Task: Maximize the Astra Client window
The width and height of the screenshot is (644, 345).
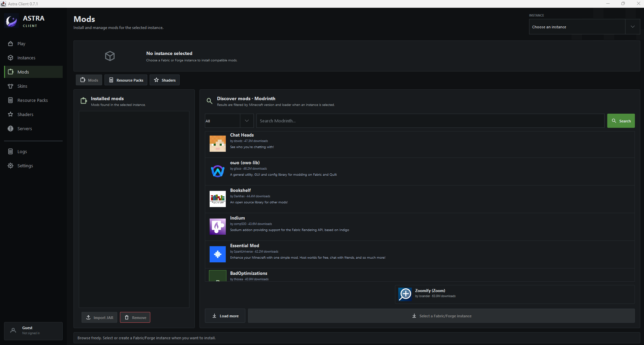Action: pos(623,4)
